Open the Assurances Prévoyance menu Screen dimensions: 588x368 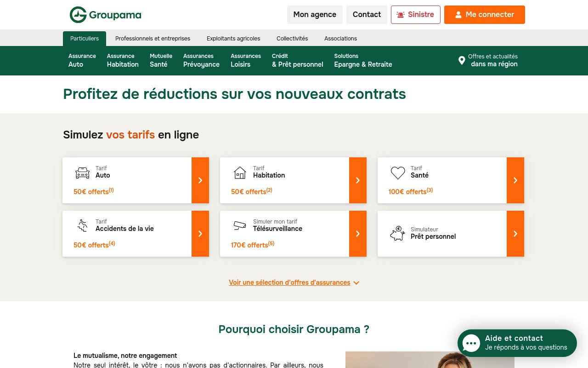click(201, 60)
